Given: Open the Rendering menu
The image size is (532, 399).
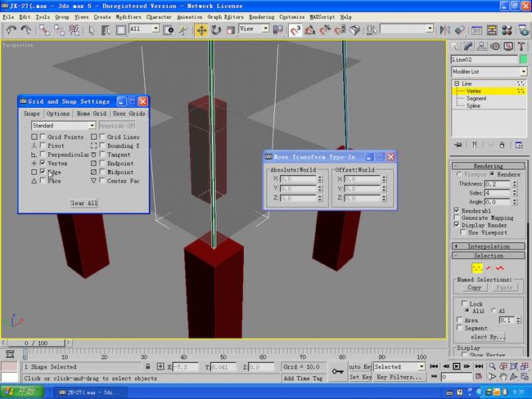Looking at the screenshot, I should 262,16.
